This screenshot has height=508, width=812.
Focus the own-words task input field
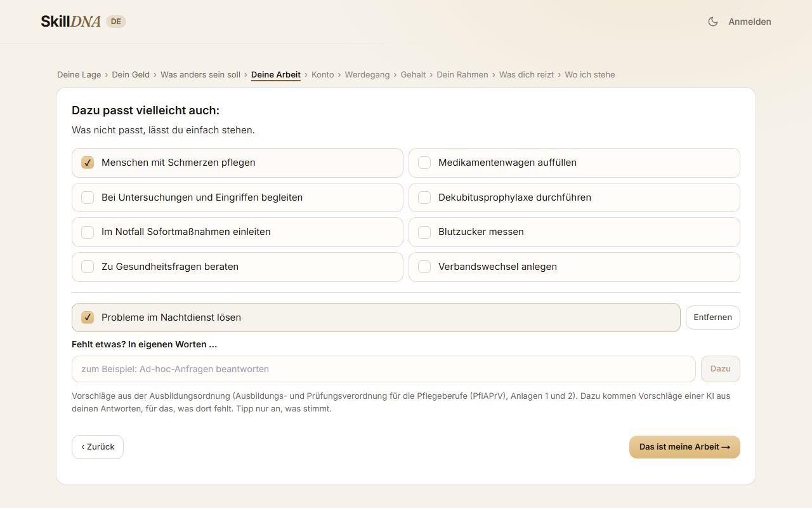click(x=384, y=369)
